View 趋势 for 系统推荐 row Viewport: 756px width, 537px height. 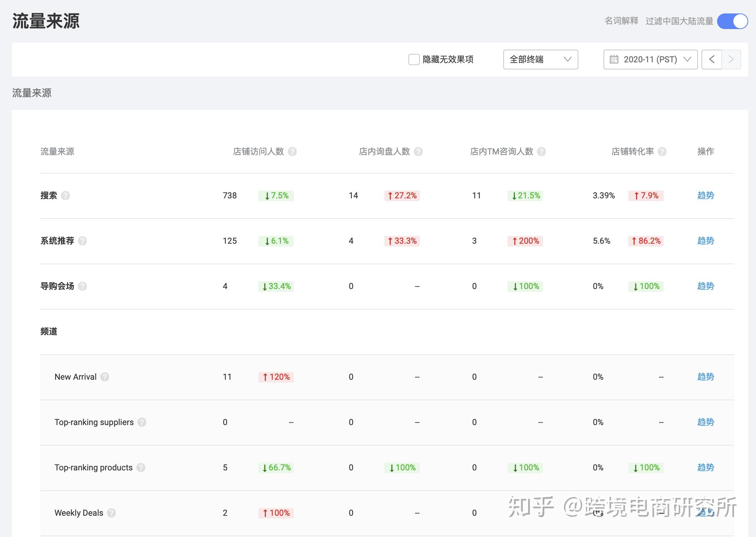pos(705,241)
